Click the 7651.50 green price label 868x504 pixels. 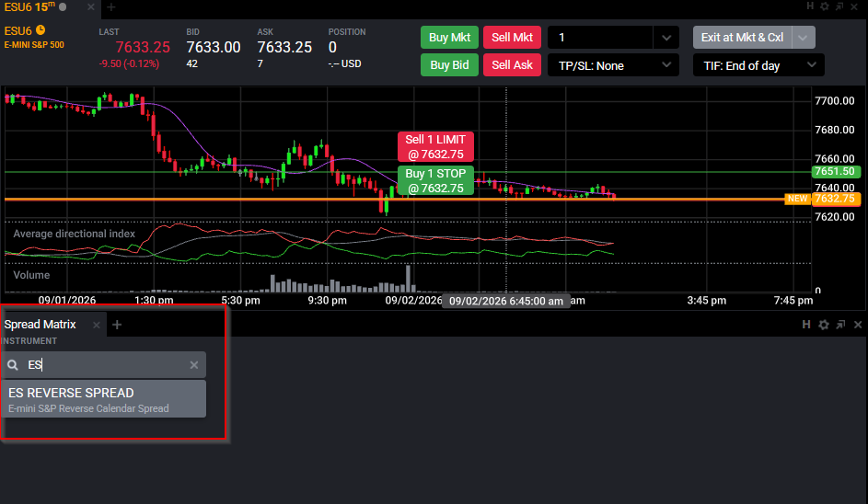pos(836,171)
